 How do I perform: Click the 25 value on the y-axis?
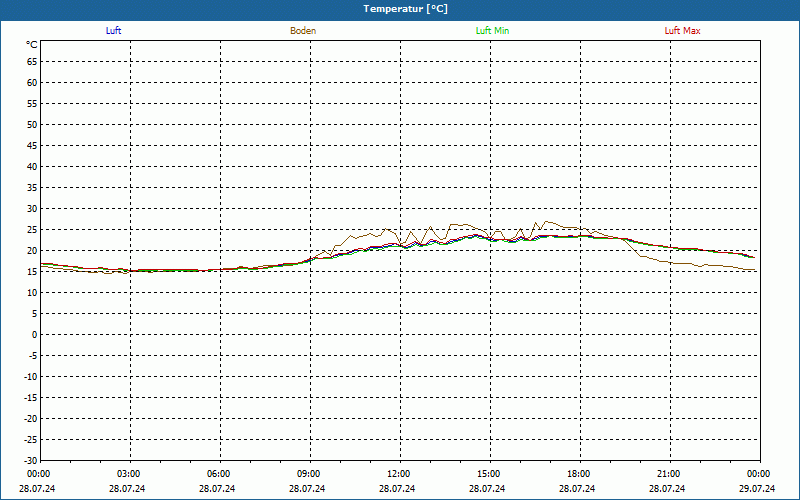coord(32,230)
